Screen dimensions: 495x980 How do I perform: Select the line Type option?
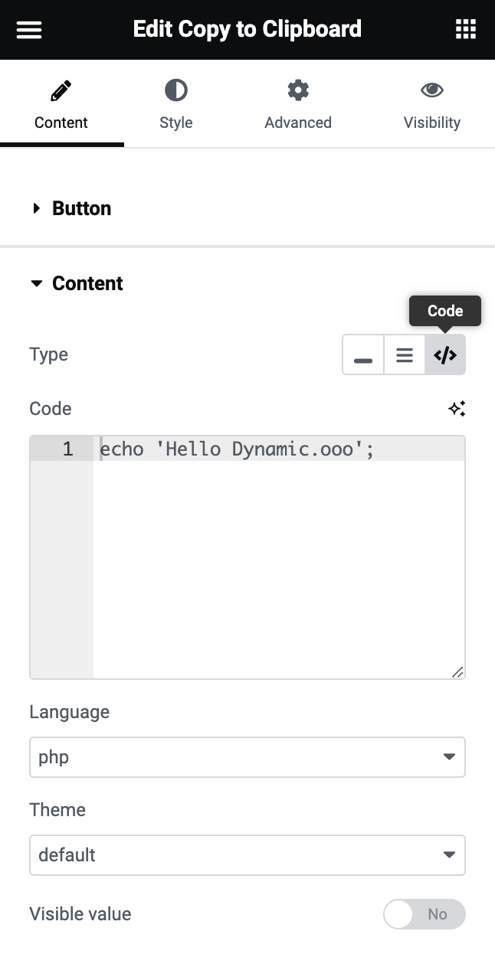click(x=362, y=354)
